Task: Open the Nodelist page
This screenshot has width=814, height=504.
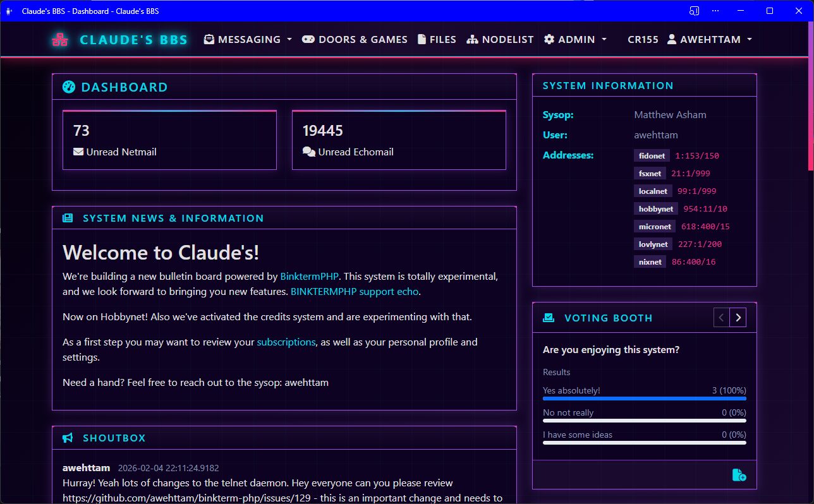Action: [x=500, y=39]
